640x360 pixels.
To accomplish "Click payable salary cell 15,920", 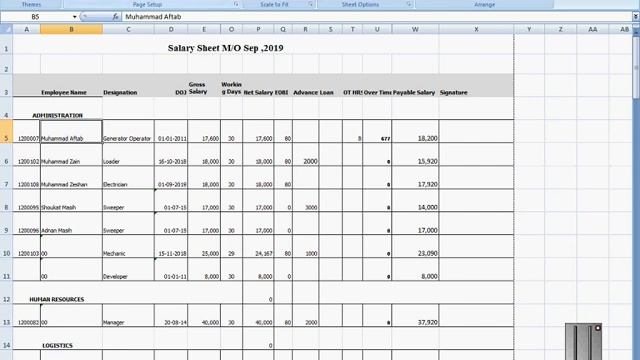I will click(x=415, y=155).
